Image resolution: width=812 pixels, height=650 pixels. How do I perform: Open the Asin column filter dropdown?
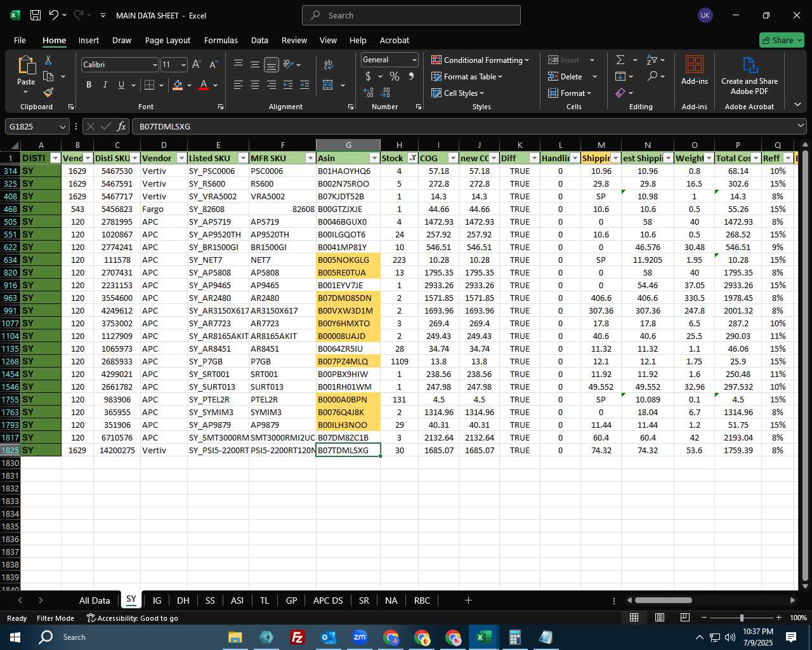click(x=374, y=158)
